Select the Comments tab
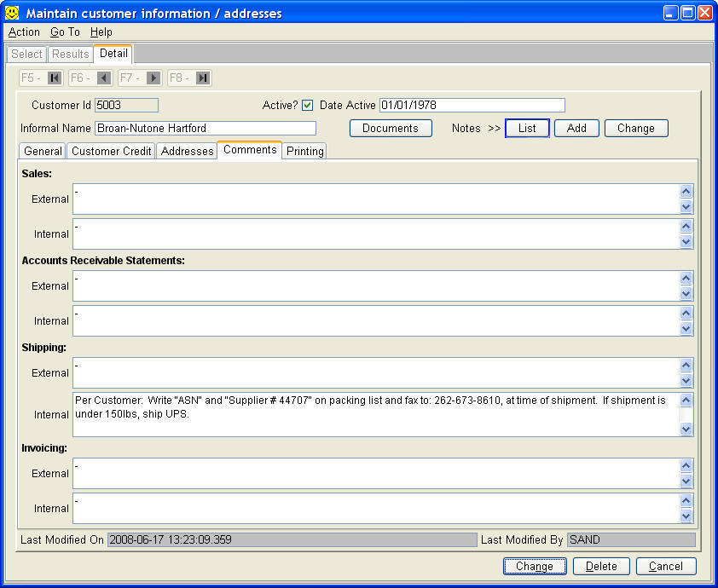The height and width of the screenshot is (588, 718). point(250,150)
